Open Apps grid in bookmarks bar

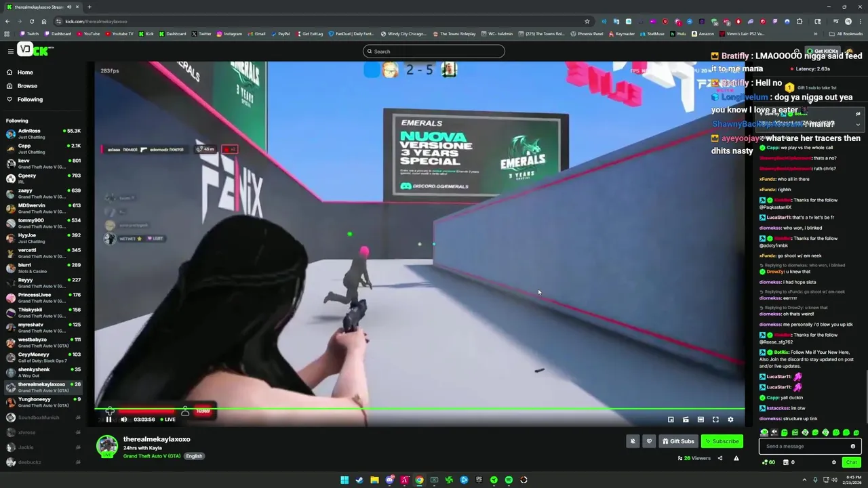(x=7, y=34)
